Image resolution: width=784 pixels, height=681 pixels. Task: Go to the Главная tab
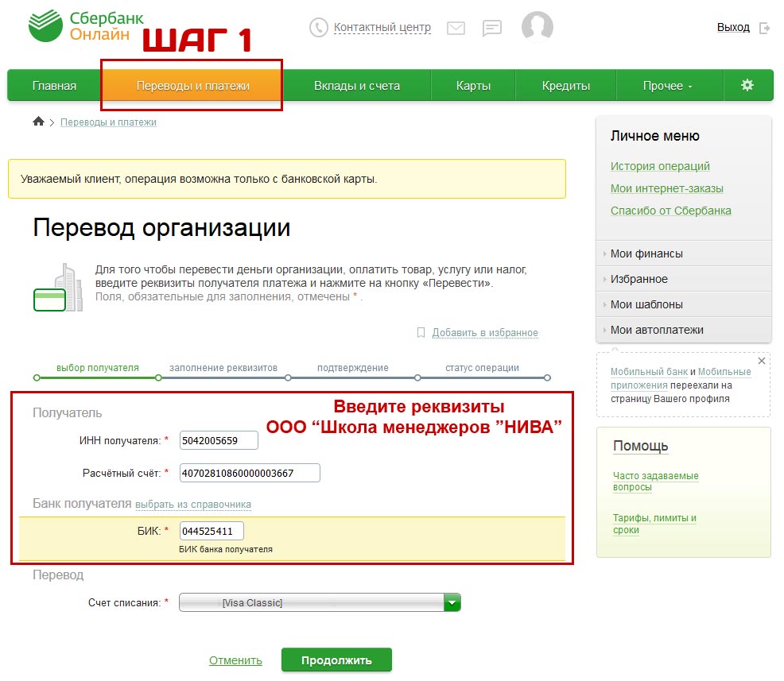(55, 86)
